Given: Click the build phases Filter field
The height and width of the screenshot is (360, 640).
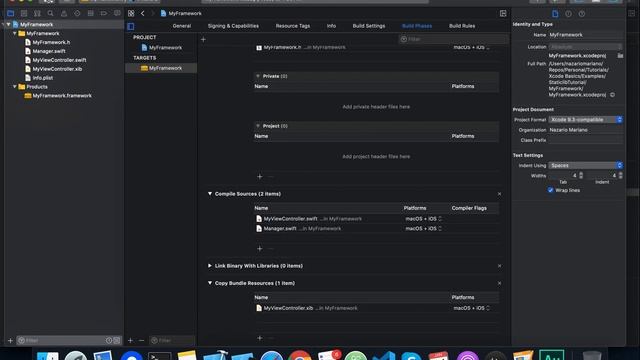Looking at the screenshot, I should [x=453, y=39].
